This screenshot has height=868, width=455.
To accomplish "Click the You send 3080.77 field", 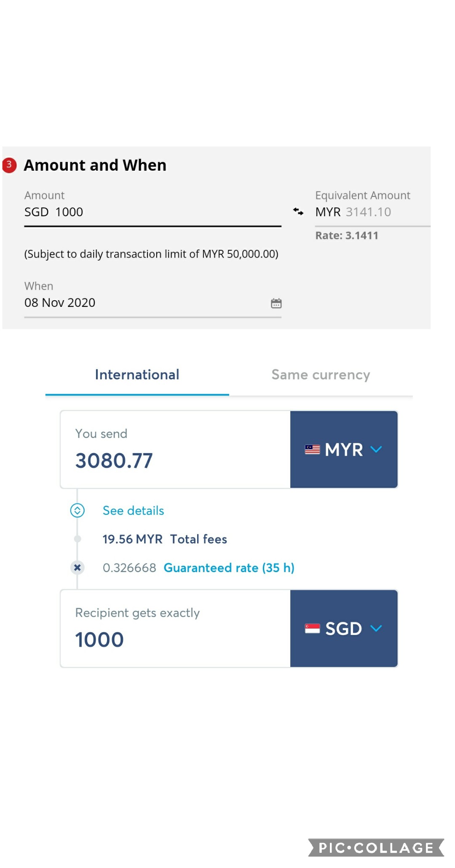I will [x=175, y=449].
